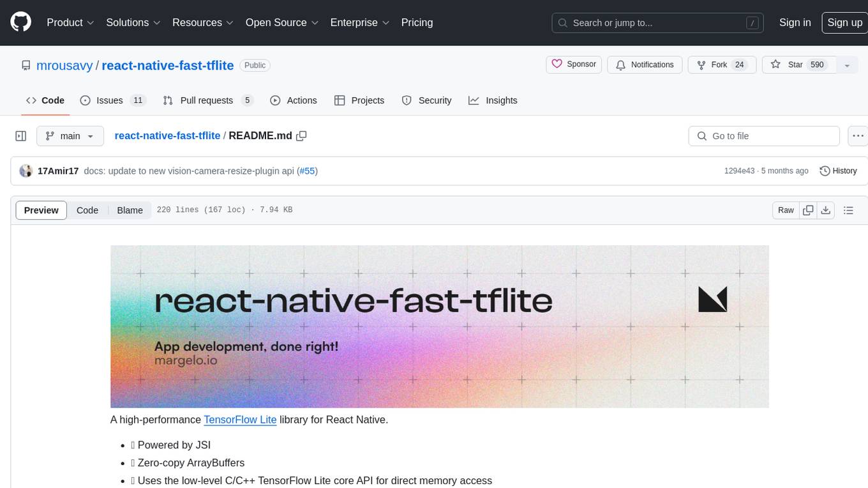Switch to the Code tab
868x488 pixels.
point(45,100)
